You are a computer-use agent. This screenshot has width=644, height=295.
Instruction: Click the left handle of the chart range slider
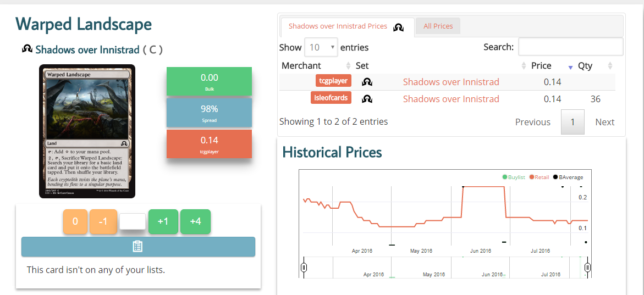pos(304,268)
